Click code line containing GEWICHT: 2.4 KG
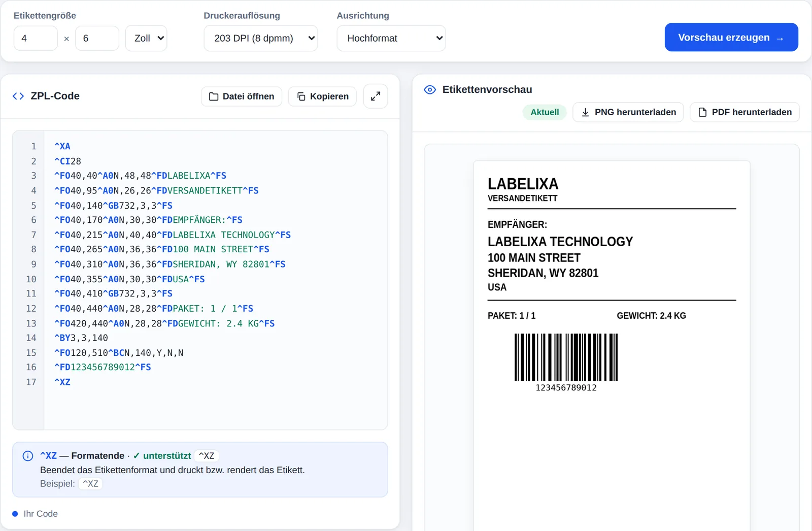The height and width of the screenshot is (531, 812). pyautogui.click(x=164, y=323)
